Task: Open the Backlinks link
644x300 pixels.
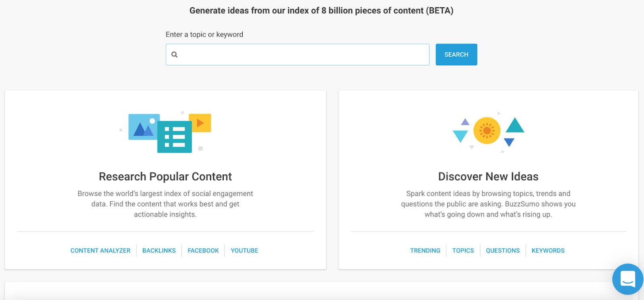Action: [159, 250]
